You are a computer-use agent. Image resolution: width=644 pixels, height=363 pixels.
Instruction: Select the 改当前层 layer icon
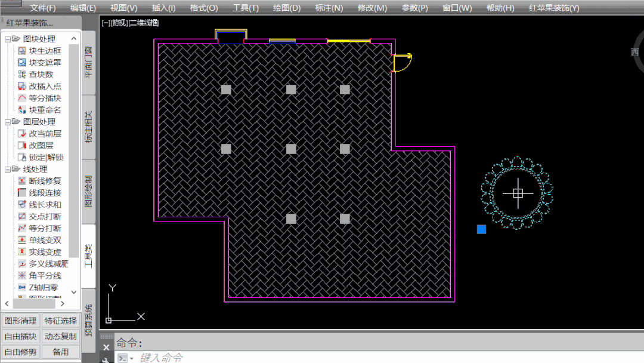[22, 134]
